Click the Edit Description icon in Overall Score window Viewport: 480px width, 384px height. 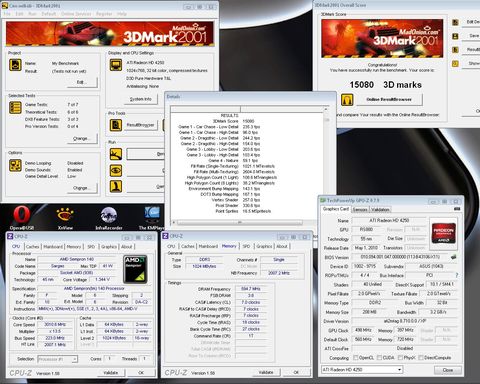coord(455,22)
